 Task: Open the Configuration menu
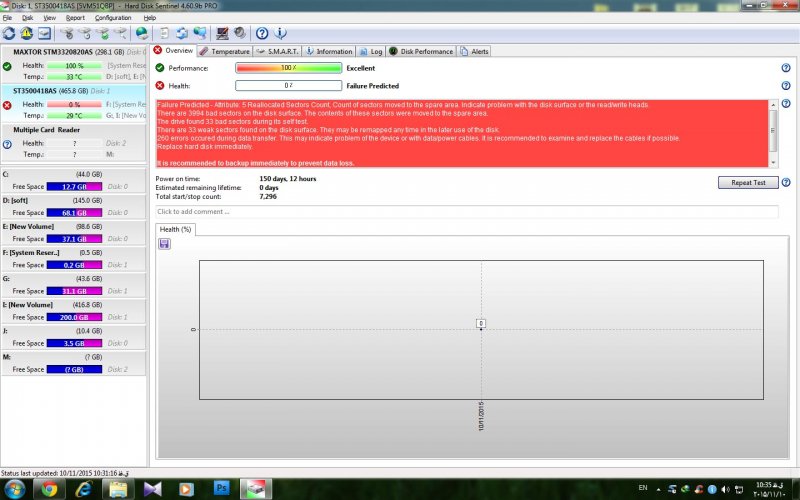coord(113,18)
